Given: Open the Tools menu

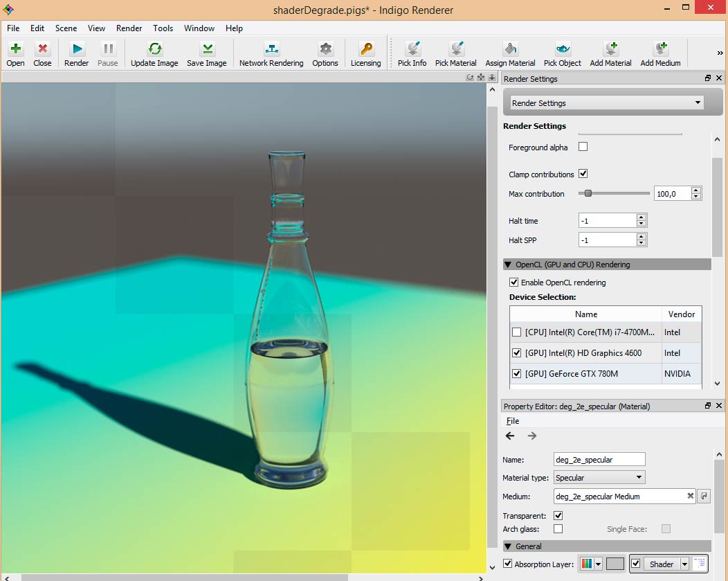Looking at the screenshot, I should 163,28.
